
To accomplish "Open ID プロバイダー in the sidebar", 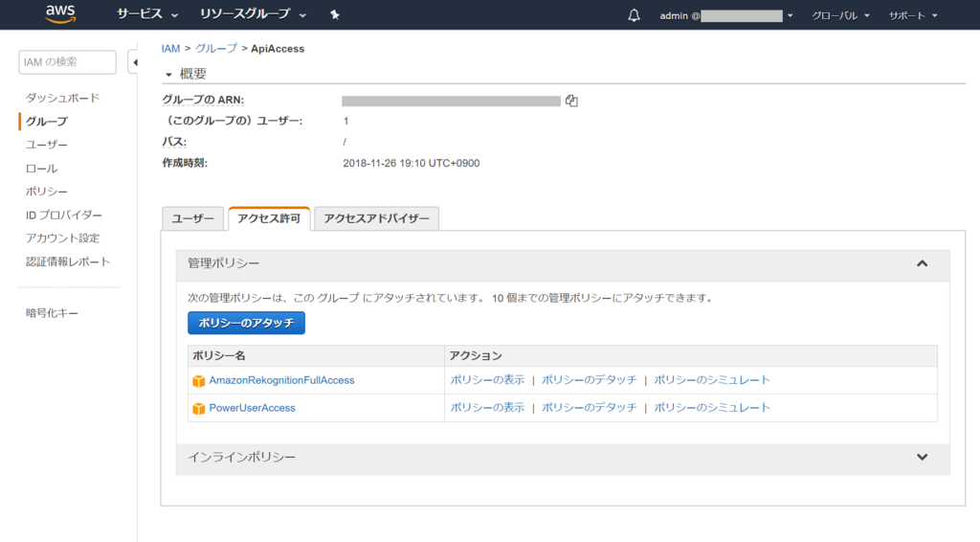I will click(x=64, y=215).
